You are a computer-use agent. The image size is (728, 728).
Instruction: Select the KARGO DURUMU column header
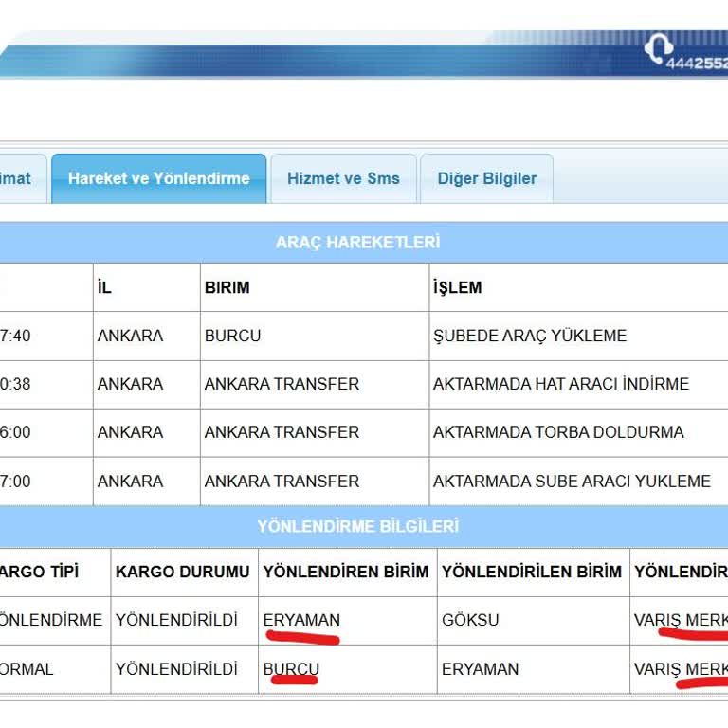click(182, 572)
